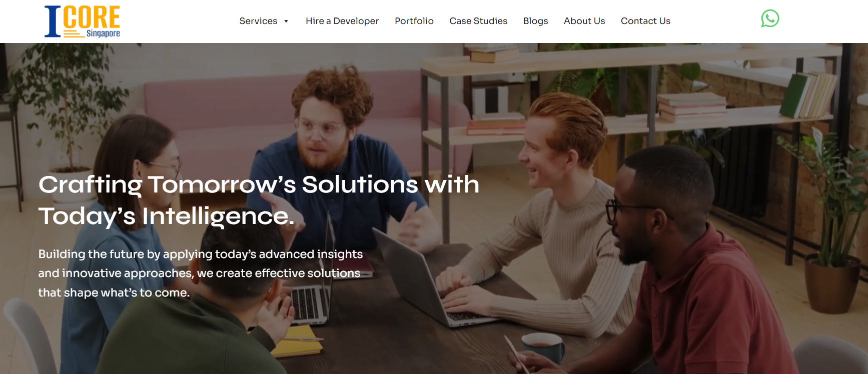Open the Portfolio page
The height and width of the screenshot is (374, 868).
[x=414, y=21]
